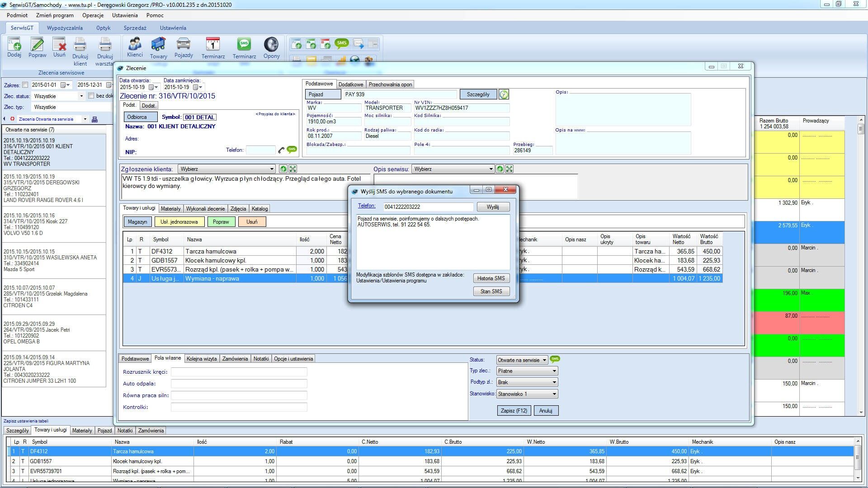Open the Typ zlec. Płatne dropdown

tap(554, 371)
